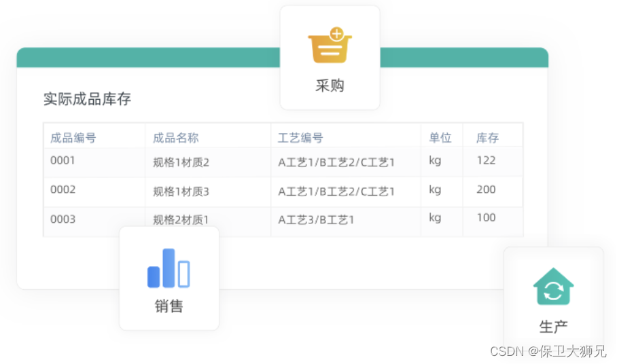
Task: Click the 采购 shopping basket icon
Action: point(330,45)
